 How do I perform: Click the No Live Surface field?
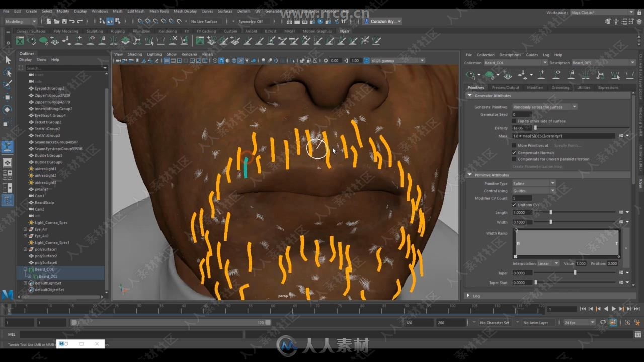(x=204, y=21)
